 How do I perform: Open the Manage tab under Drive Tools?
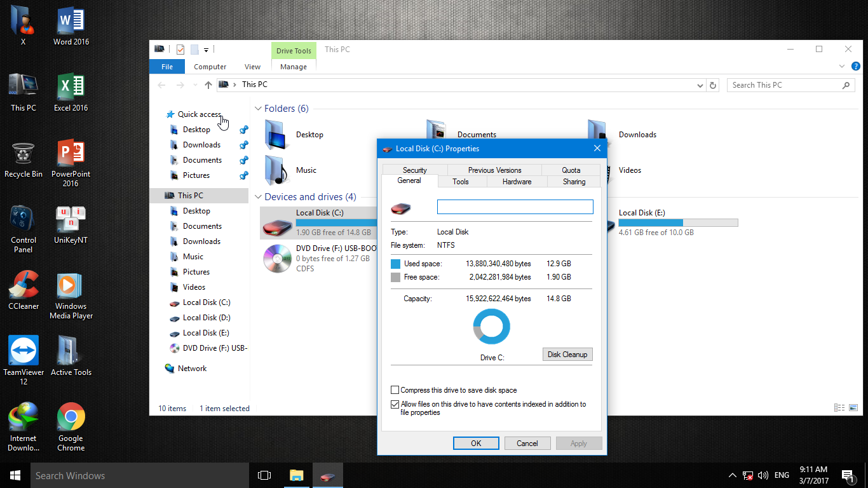(x=294, y=67)
